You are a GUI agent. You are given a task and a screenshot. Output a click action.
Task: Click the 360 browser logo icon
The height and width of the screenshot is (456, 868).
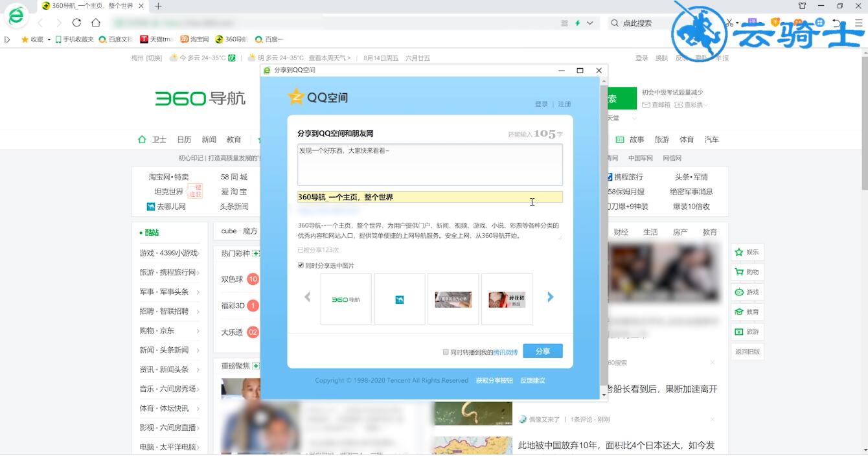[16, 16]
